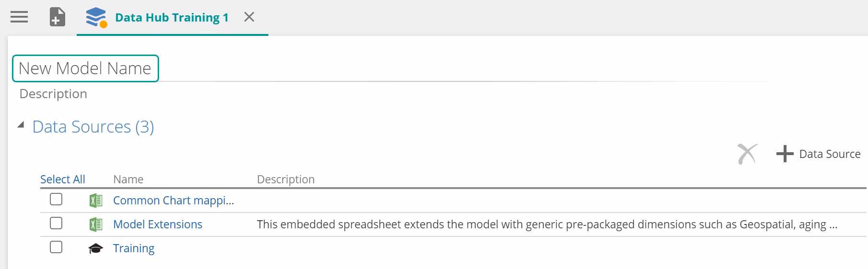Click Excel icon beside Model Extensions
Image resolution: width=868 pixels, height=269 pixels.
[x=96, y=224]
